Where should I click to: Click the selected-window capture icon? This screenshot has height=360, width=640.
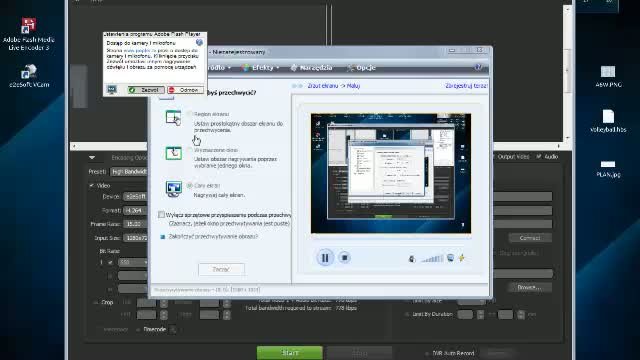[173, 153]
